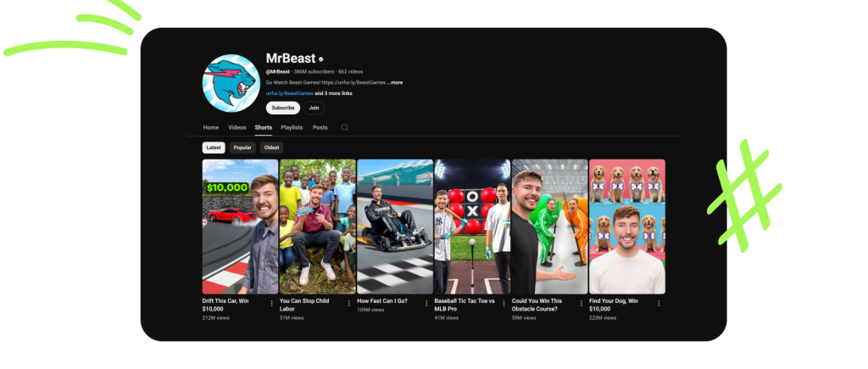868x369 pixels.
Task: Click the MrBeast channel avatar logo
Action: coord(231,83)
